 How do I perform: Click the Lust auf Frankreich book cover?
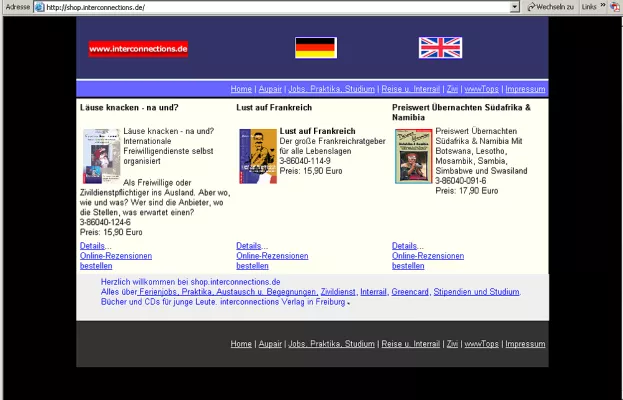[257, 155]
